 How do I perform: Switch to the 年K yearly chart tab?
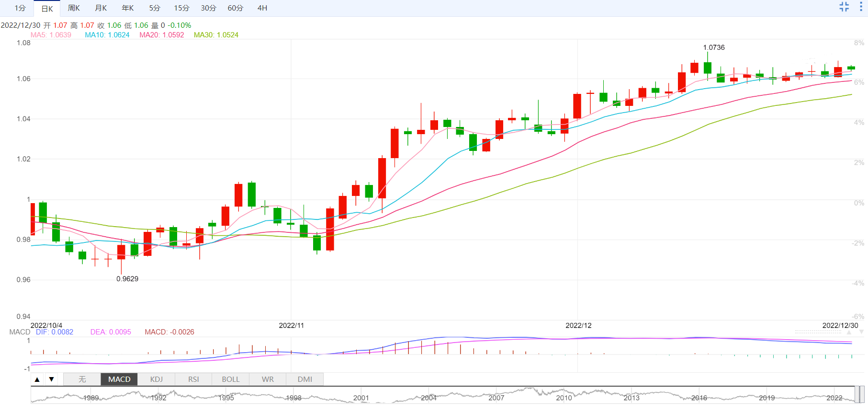tap(128, 8)
